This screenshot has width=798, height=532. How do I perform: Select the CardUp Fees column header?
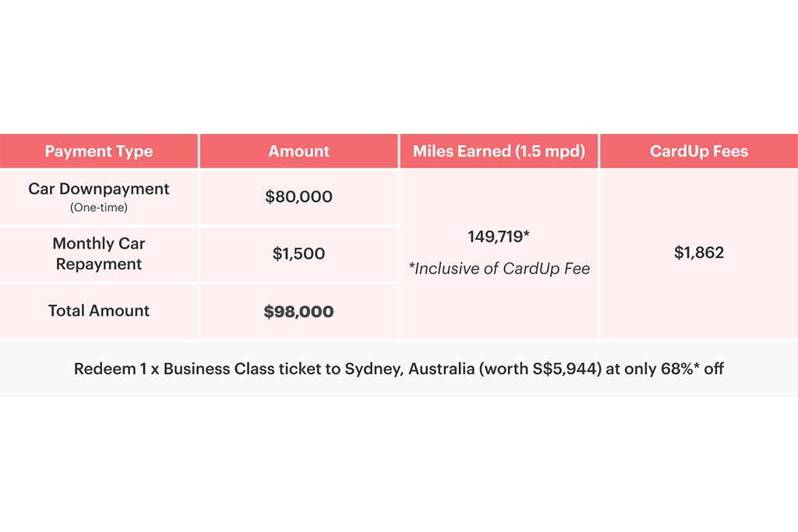[699, 151]
